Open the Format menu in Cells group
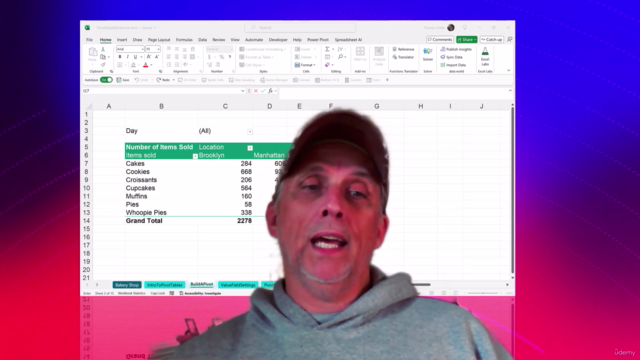640x360 pixels. coord(305,65)
